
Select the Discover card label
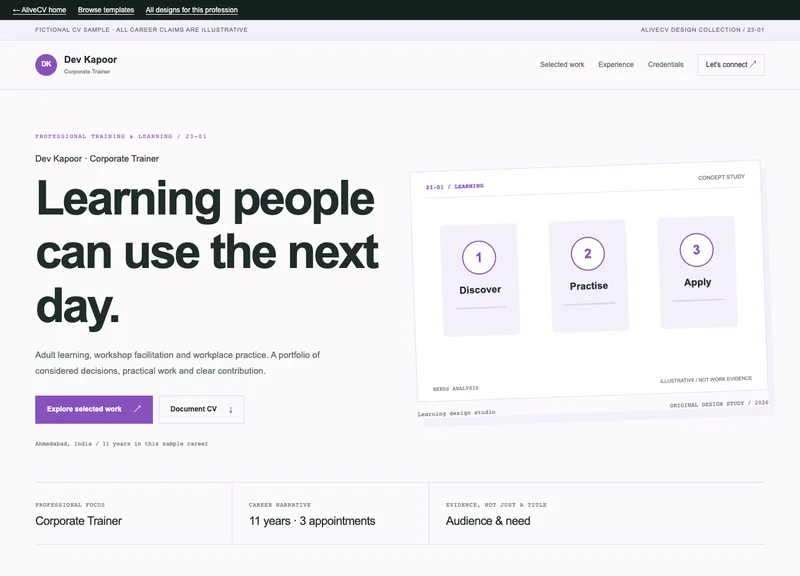click(480, 290)
